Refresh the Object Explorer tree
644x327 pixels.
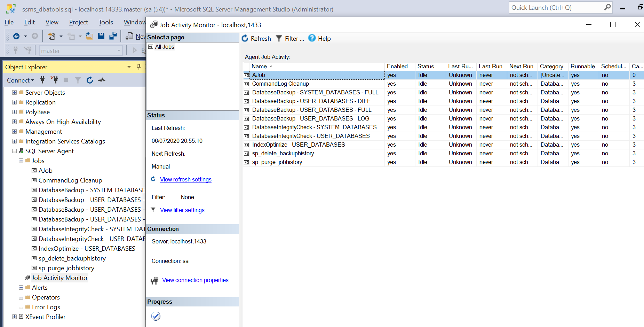tap(90, 80)
